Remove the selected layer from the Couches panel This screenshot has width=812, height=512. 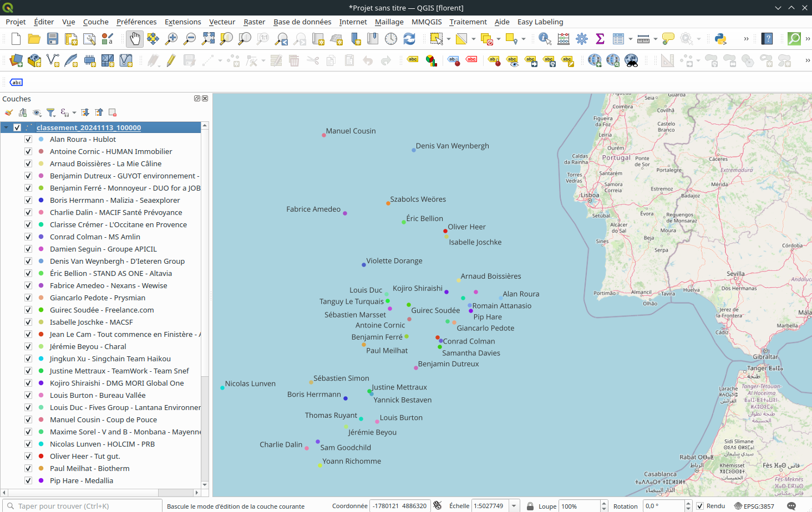point(113,112)
